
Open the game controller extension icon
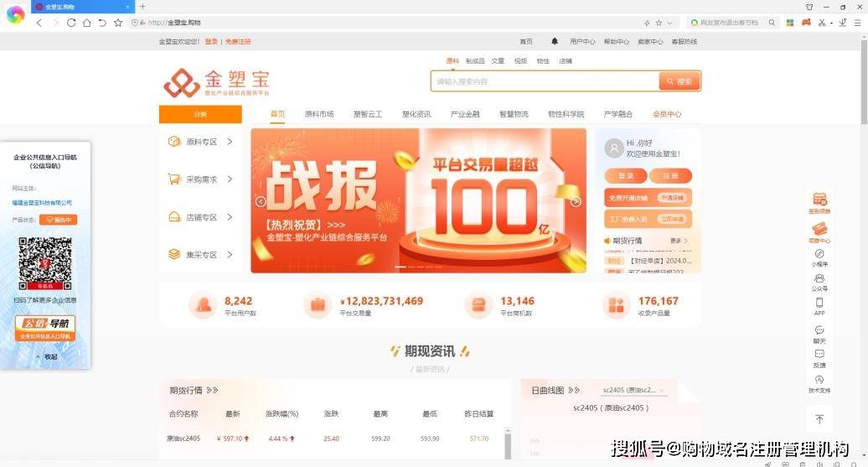point(807,23)
